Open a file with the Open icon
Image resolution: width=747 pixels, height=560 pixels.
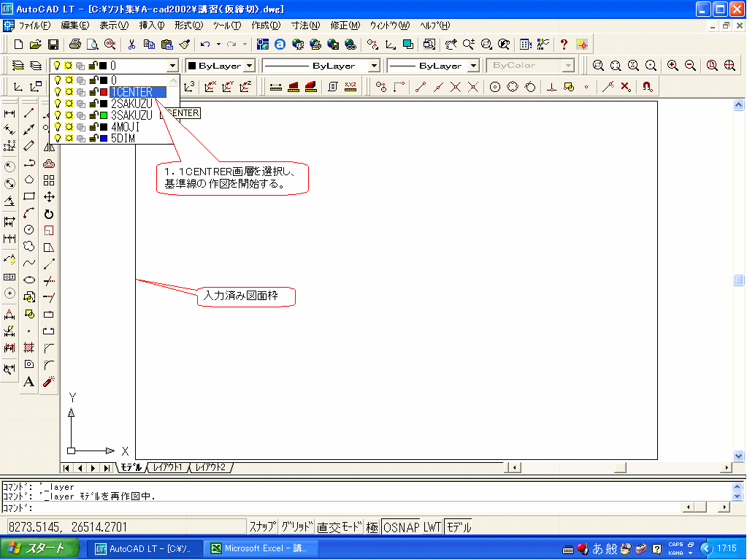(x=35, y=45)
